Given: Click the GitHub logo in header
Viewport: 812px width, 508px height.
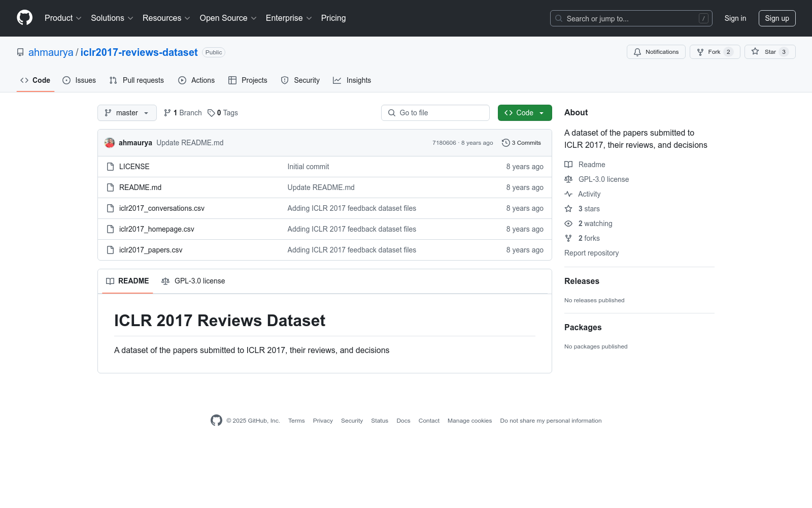Looking at the screenshot, I should [x=24, y=18].
